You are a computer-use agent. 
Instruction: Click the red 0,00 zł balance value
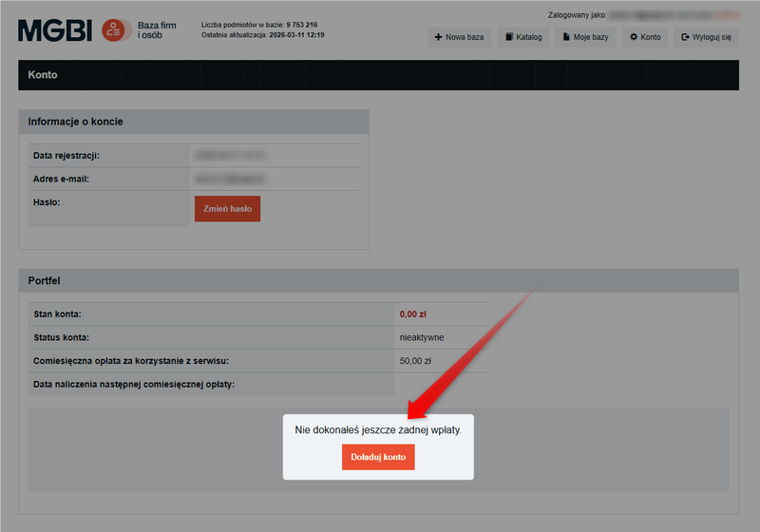pyautogui.click(x=413, y=313)
